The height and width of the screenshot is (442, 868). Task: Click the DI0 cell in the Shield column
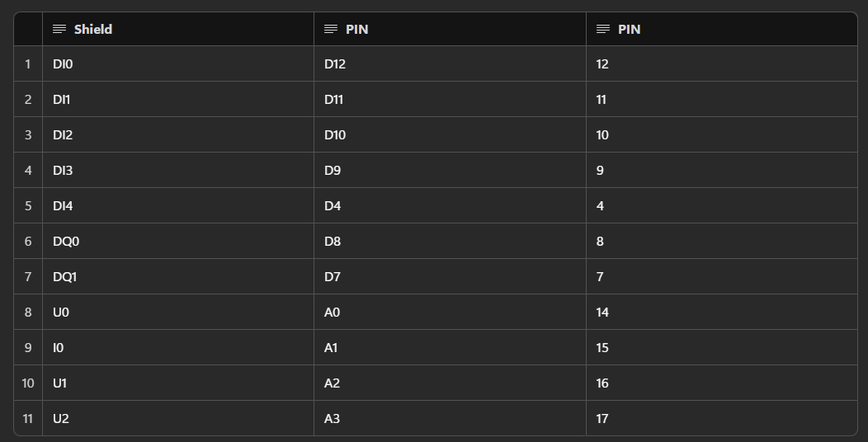click(x=63, y=64)
